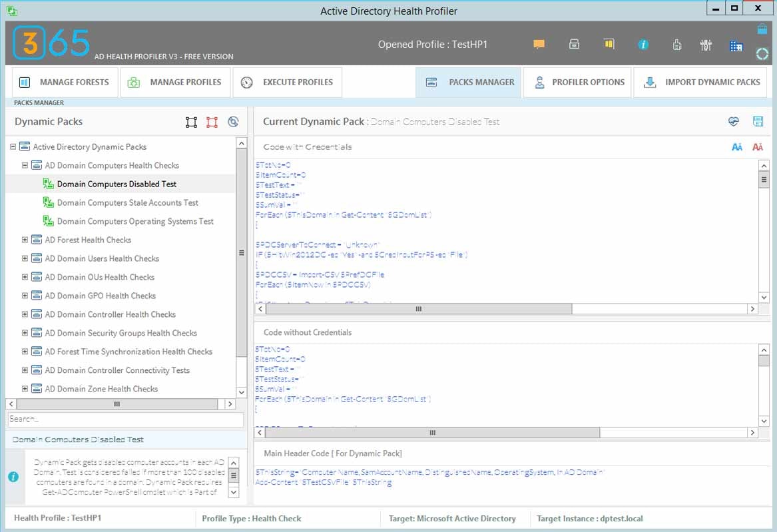777x532 pixels.
Task: Click the info icon beside pack description
Action: point(13,477)
